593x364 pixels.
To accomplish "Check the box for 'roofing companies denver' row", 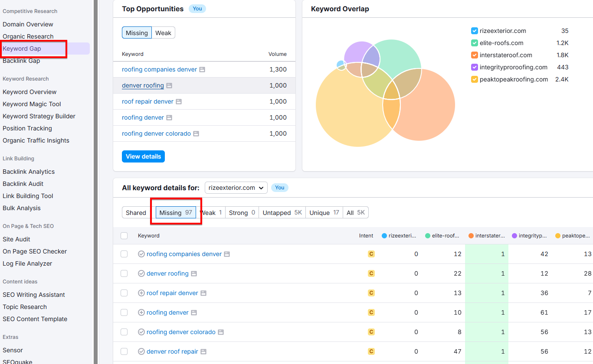I will pos(124,254).
